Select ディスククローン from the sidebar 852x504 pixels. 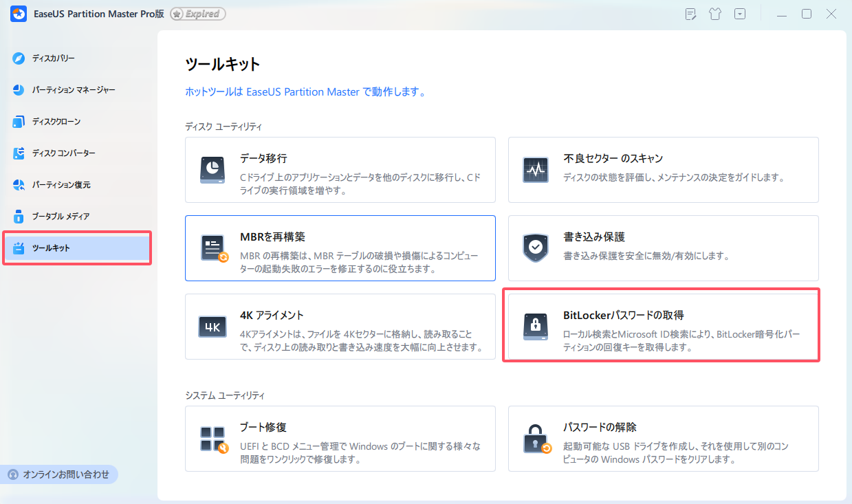point(56,122)
